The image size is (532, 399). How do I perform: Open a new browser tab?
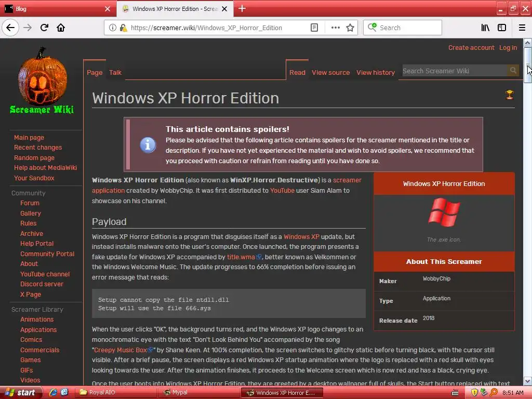(242, 8)
